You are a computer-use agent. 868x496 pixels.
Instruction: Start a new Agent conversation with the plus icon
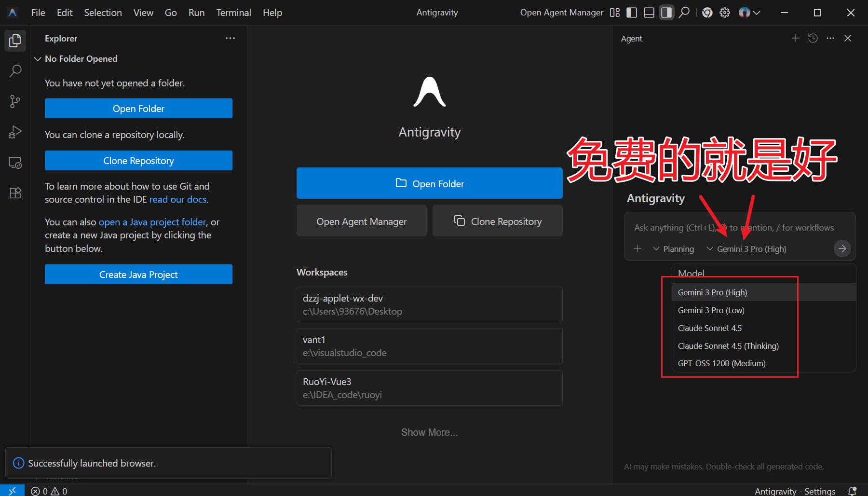pyautogui.click(x=795, y=38)
